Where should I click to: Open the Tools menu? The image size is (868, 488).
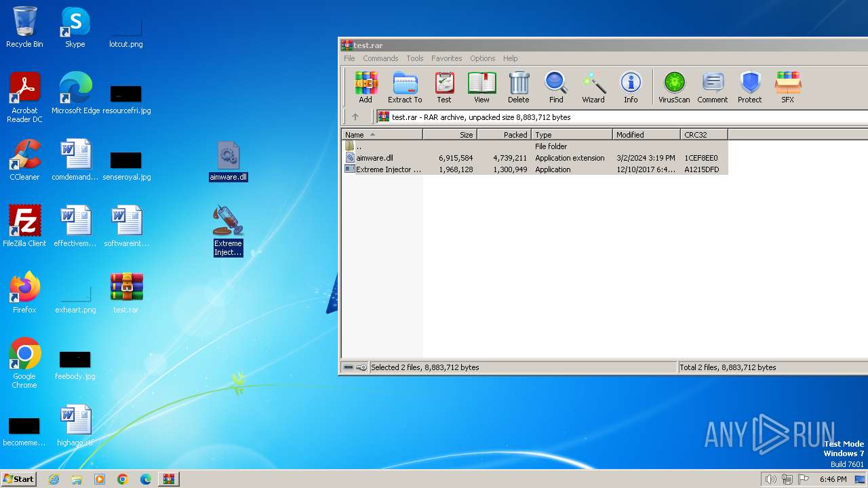pos(415,58)
